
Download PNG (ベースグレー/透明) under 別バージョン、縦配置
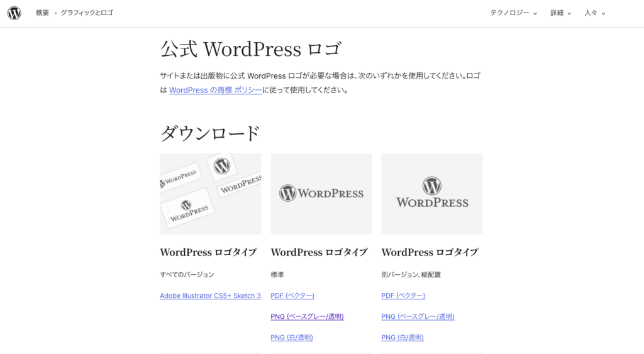(418, 317)
